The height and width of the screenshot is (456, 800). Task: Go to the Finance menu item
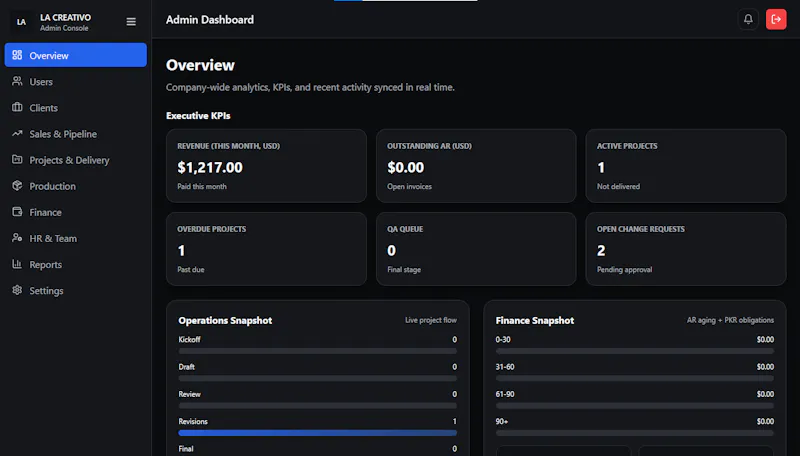(76, 212)
